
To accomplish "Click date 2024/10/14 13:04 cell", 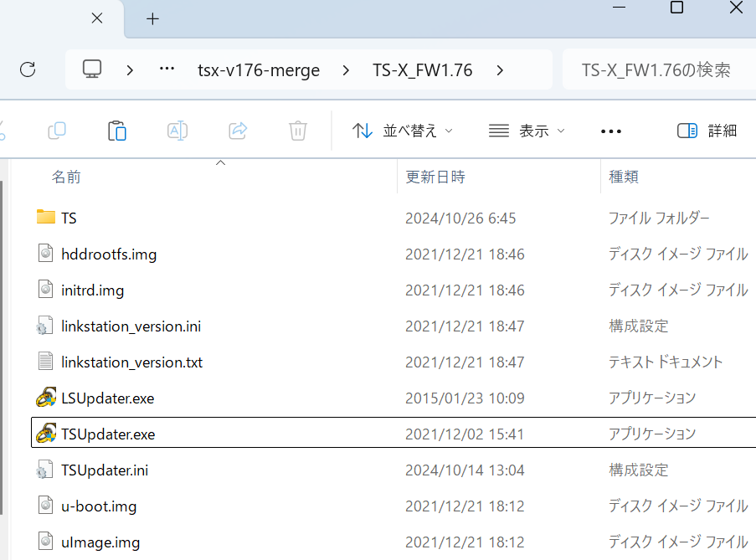I will click(x=465, y=470).
